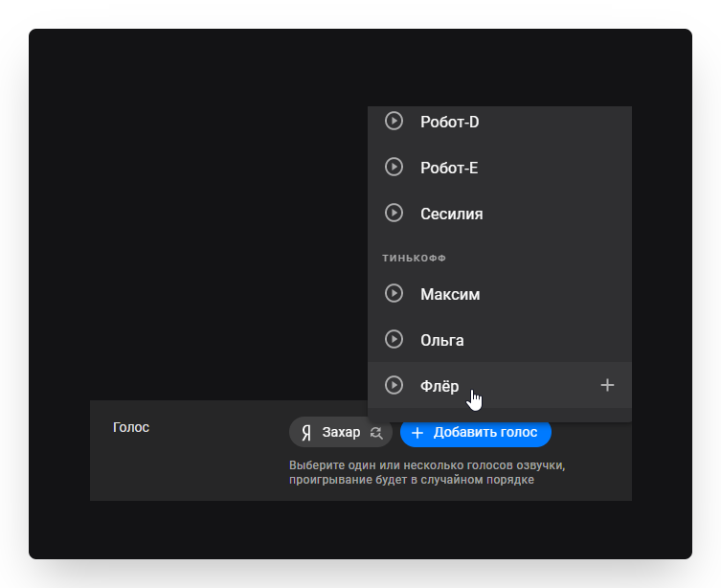This screenshot has width=721, height=588.
Task: Play preview of Флёр voice
Action: pos(394,385)
